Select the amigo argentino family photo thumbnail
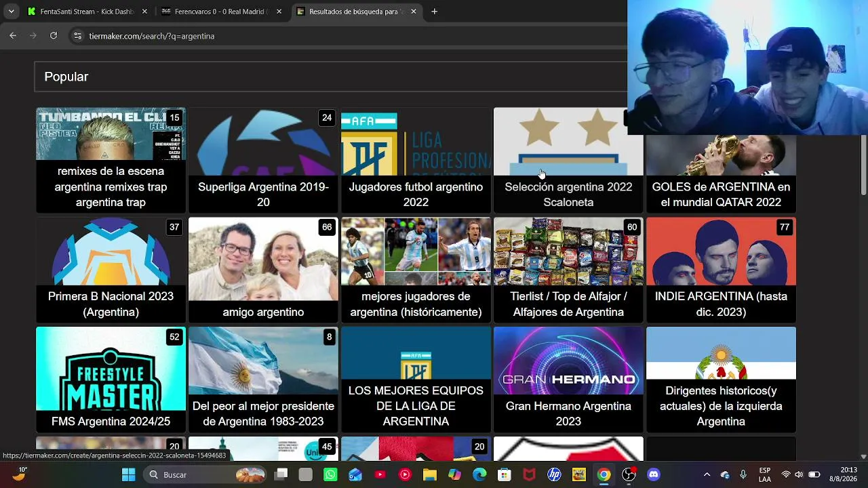This screenshot has width=868, height=488. tap(263, 259)
